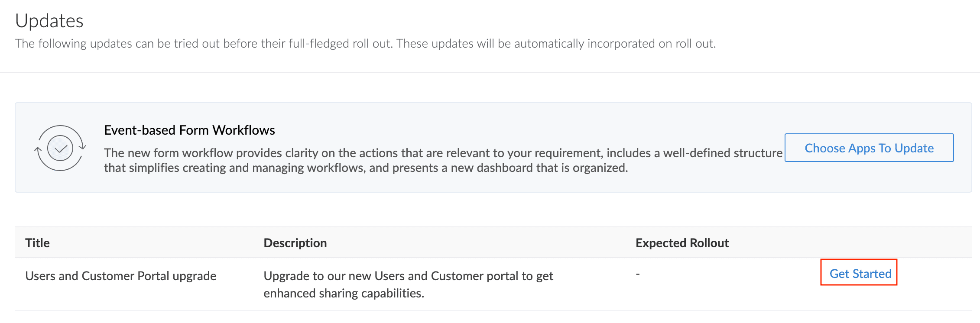The height and width of the screenshot is (323, 980).
Task: Click the checkmark circle inside update icon
Action: pos(60,148)
